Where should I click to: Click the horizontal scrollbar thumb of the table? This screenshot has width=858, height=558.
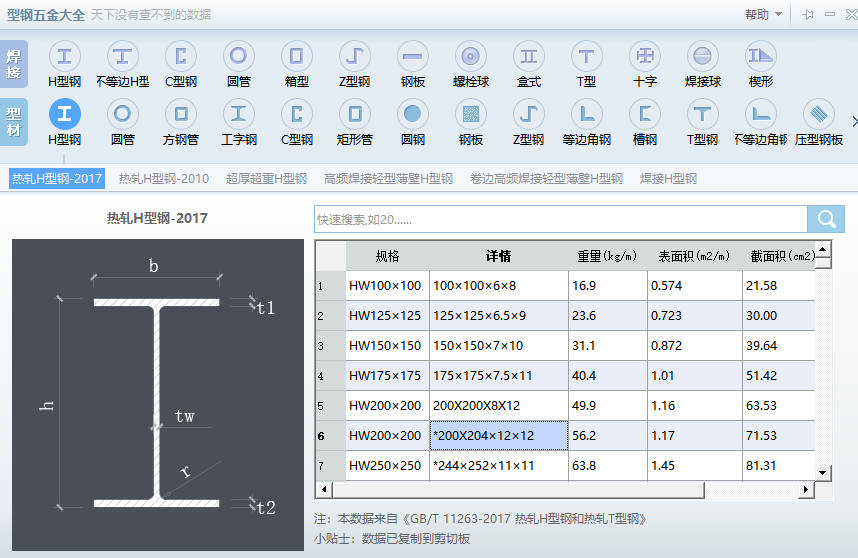pos(518,489)
